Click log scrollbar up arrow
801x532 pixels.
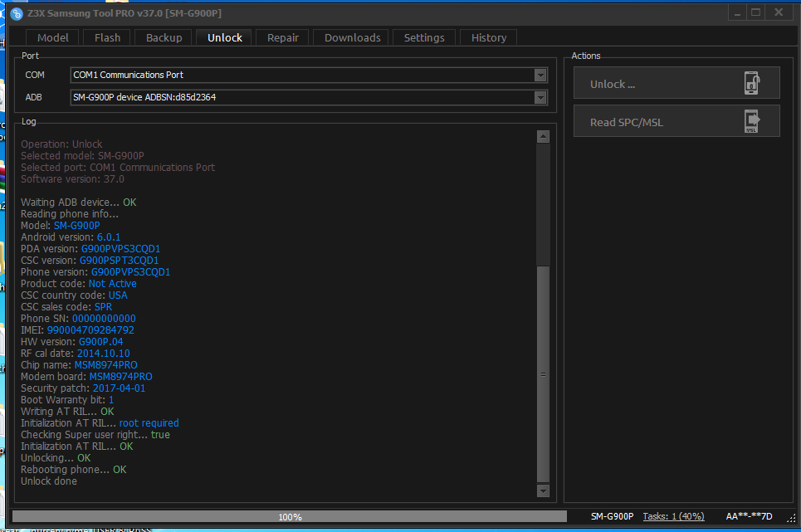point(543,136)
